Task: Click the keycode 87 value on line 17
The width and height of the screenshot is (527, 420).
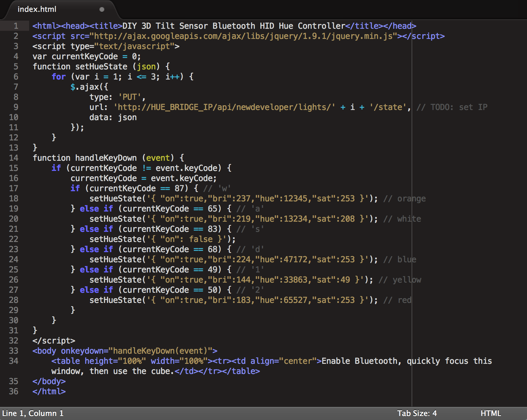Action: [179, 189]
